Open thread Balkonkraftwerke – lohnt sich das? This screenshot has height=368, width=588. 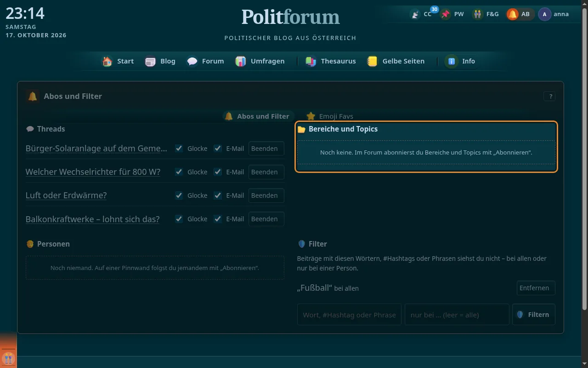click(x=93, y=219)
